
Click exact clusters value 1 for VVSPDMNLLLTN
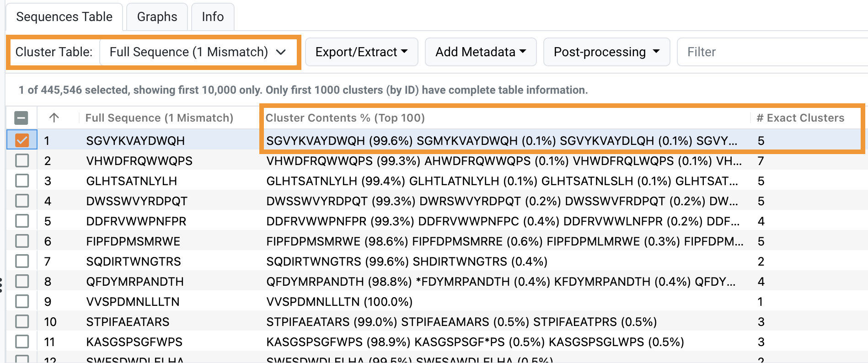(760, 302)
